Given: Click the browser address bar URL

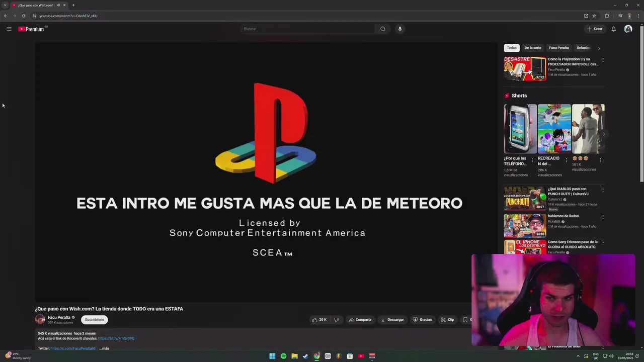Looking at the screenshot, I should 68,16.
